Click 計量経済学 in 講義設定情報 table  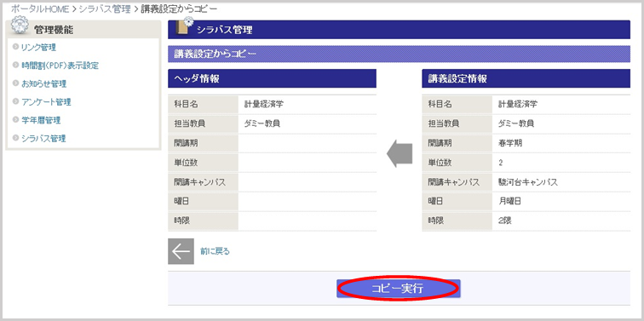[x=517, y=104]
